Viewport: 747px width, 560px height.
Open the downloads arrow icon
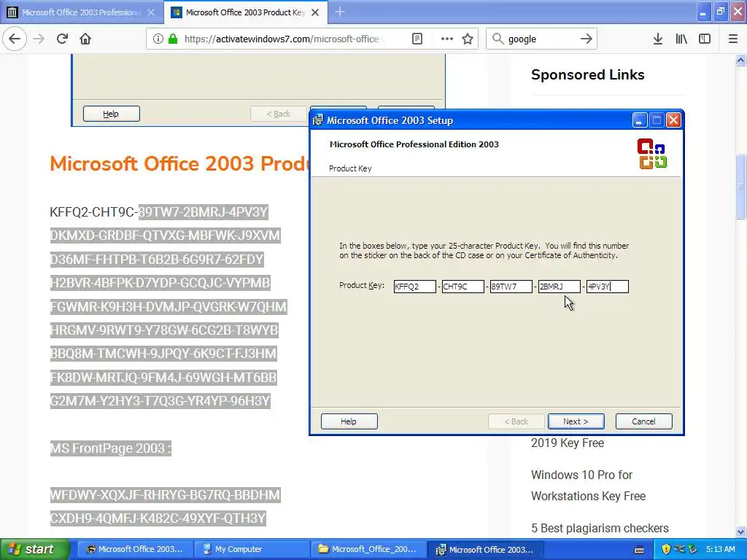(658, 39)
